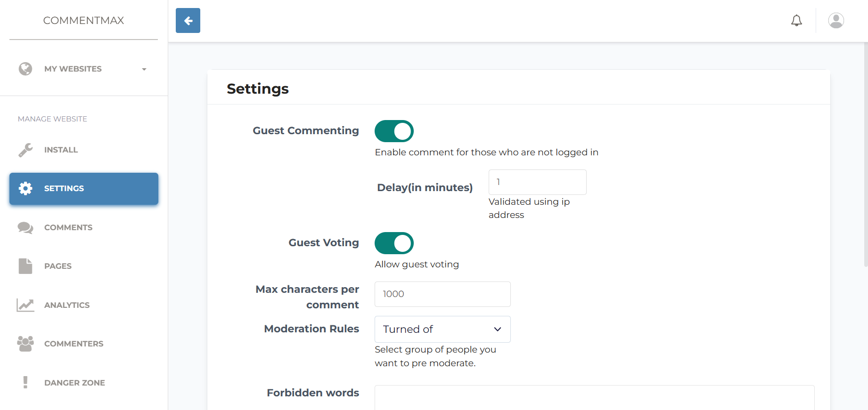
Task: Click the Moderation Rules label
Action: [311, 329]
